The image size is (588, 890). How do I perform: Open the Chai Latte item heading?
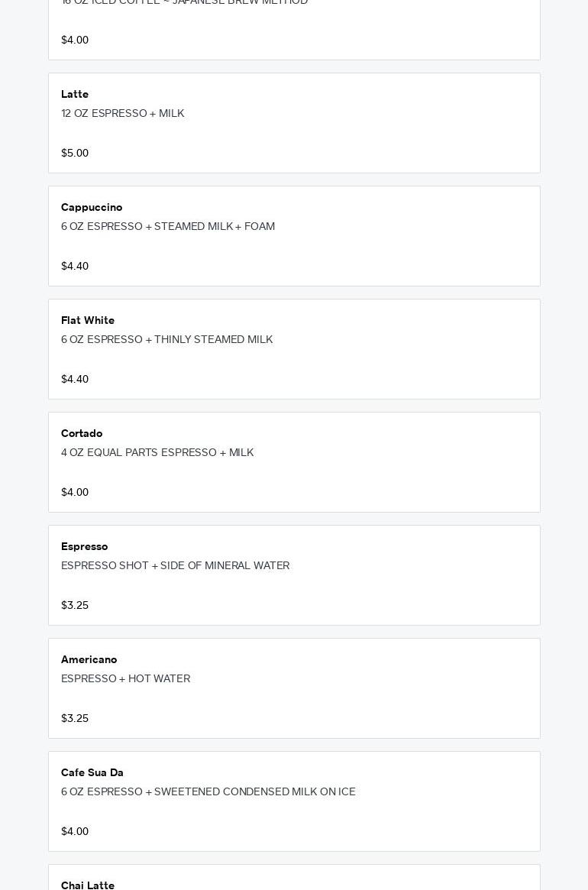pos(88,885)
